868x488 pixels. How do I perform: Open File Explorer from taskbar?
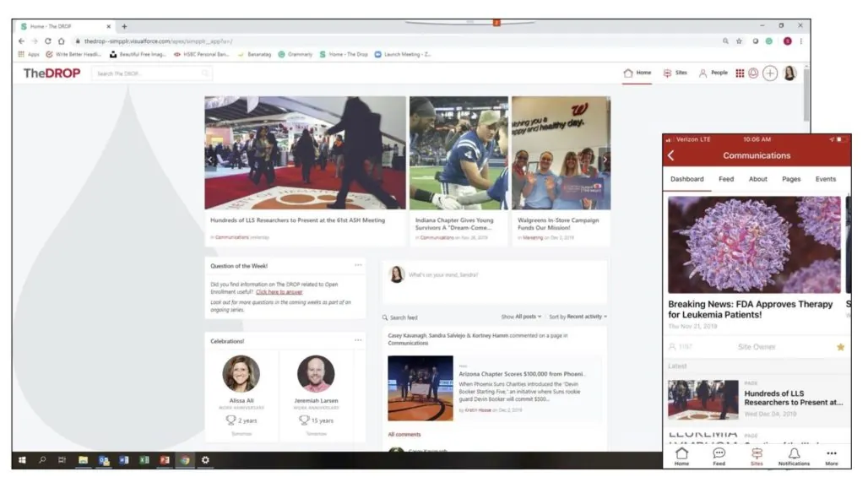pyautogui.click(x=83, y=460)
